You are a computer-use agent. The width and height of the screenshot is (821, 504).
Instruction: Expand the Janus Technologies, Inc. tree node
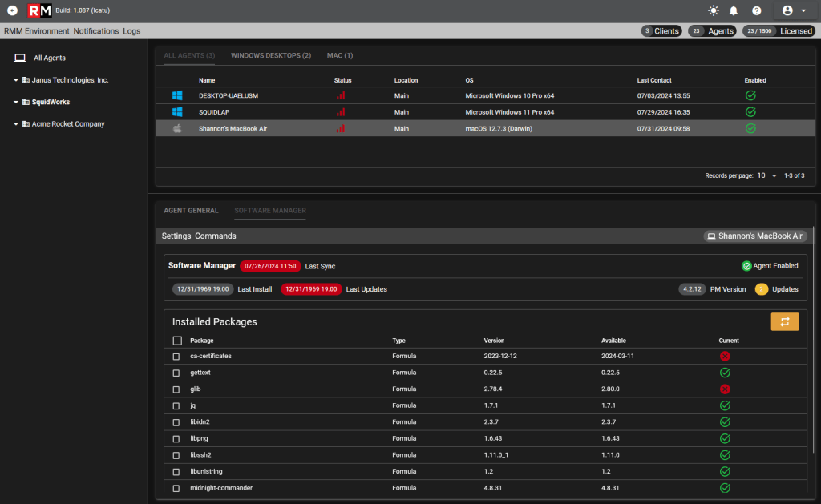(x=16, y=80)
